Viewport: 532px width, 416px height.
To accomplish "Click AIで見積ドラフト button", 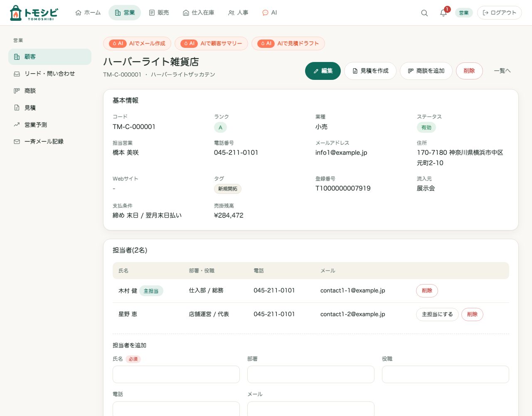I will click(288, 43).
